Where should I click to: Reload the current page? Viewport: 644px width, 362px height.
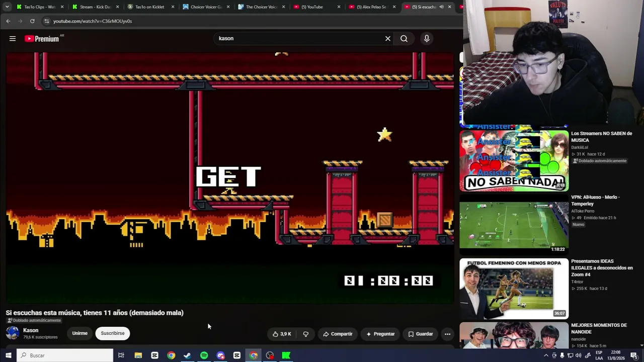coord(32,21)
